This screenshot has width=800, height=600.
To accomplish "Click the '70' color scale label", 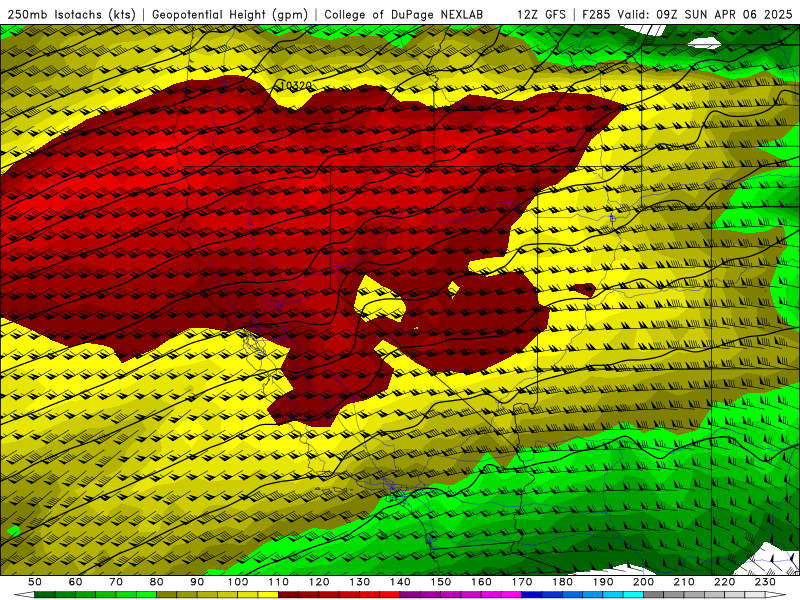I will [116, 582].
